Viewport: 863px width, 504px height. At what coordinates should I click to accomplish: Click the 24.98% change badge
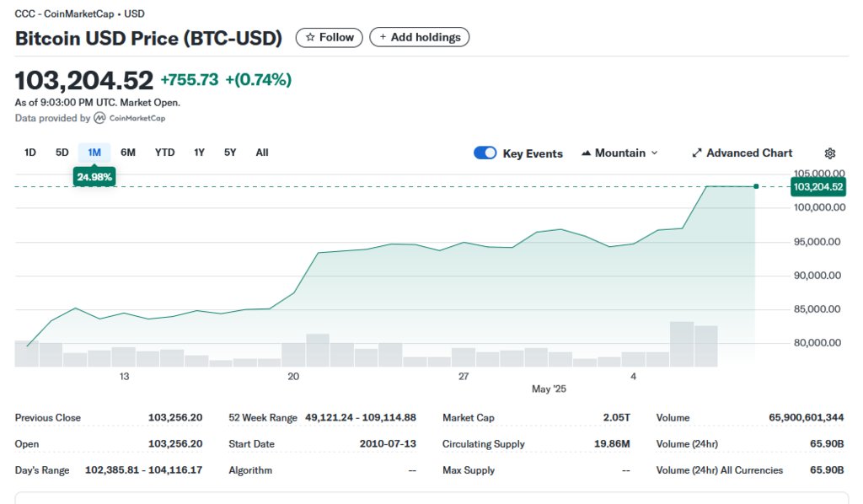tap(94, 177)
